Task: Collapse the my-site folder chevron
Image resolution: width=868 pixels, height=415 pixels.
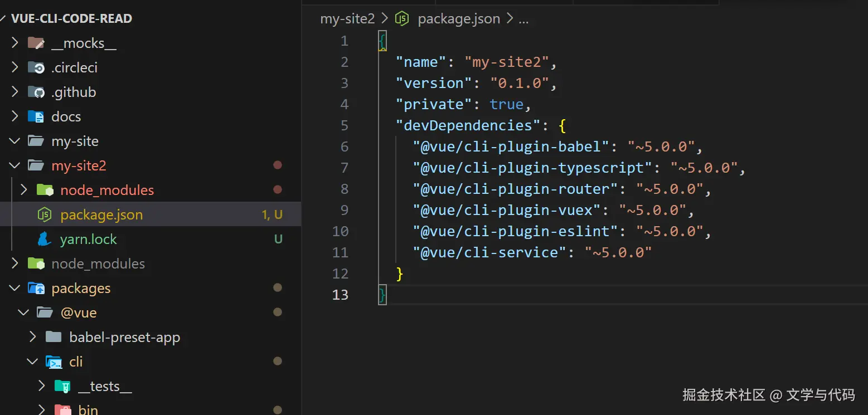Action: coord(15,141)
